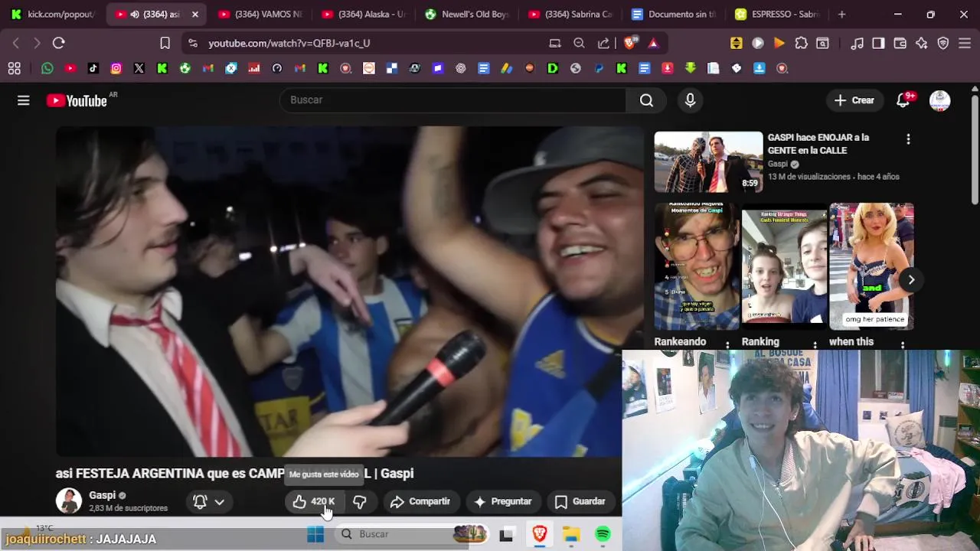Open the Instagram bookmark

[116, 68]
